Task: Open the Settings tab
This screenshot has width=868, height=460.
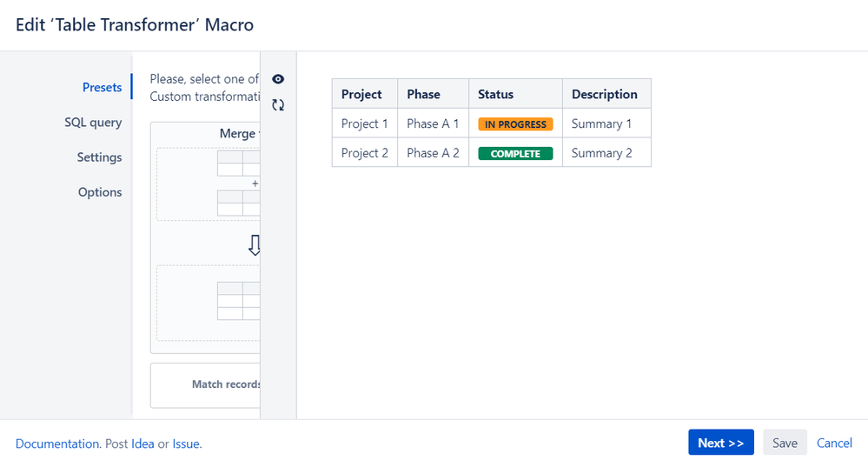Action: tap(99, 157)
